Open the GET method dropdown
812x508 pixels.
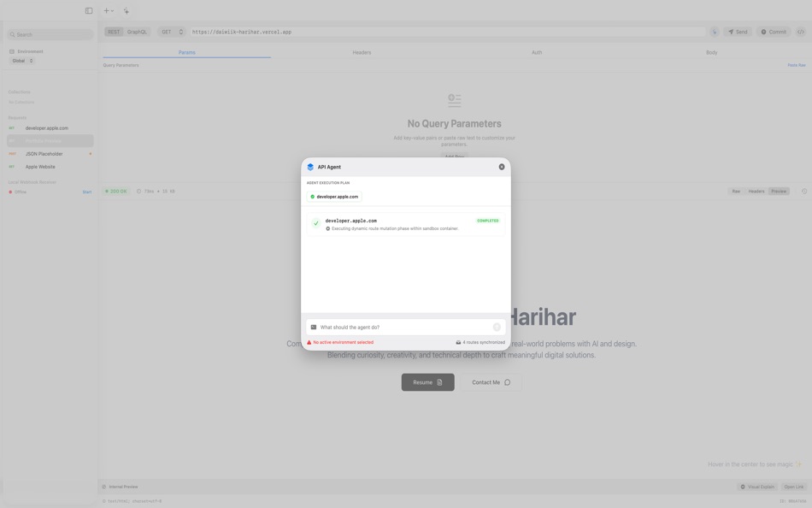pos(172,32)
